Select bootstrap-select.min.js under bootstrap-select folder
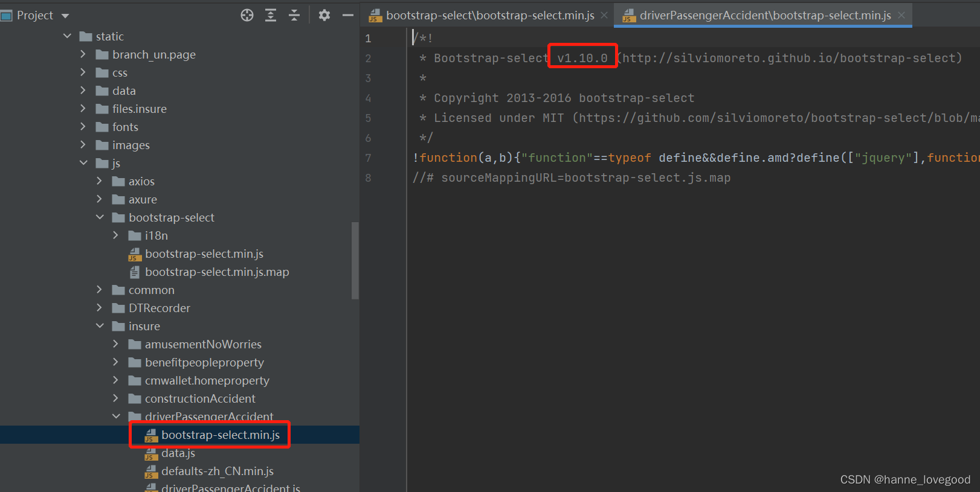This screenshot has height=492, width=980. [204, 254]
